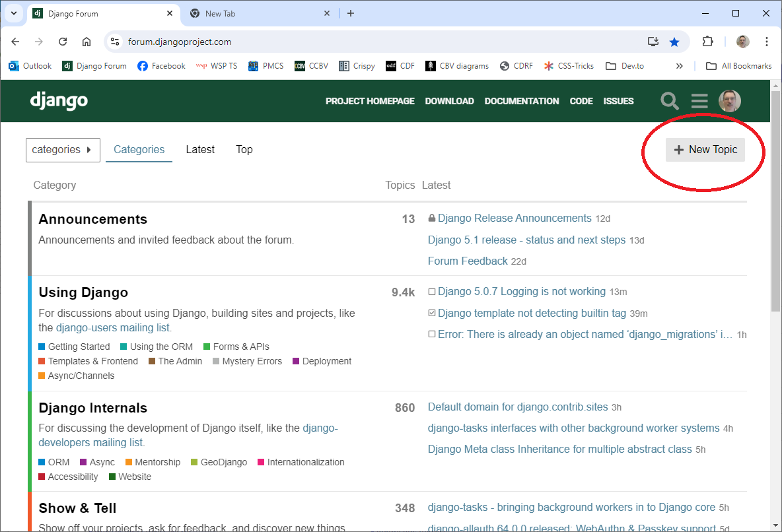Open django-users mailing list link

(x=112, y=327)
